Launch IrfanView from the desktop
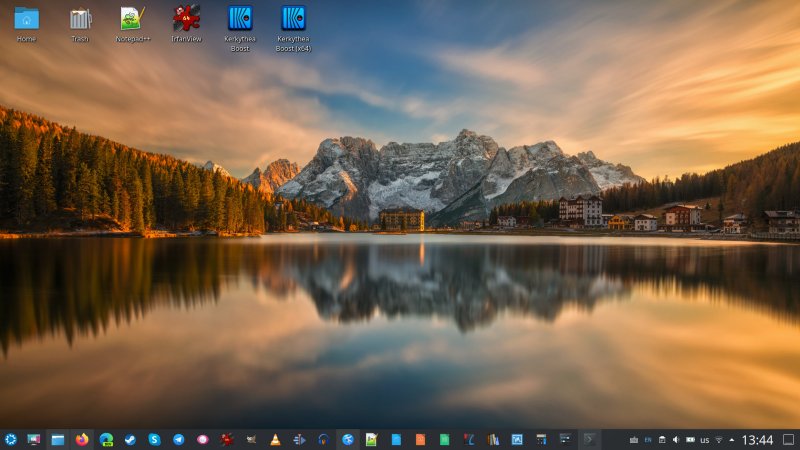The image size is (800, 450). [x=186, y=19]
